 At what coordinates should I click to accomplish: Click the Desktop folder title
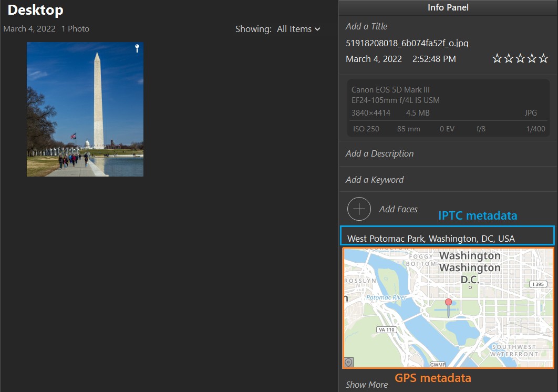tap(35, 10)
